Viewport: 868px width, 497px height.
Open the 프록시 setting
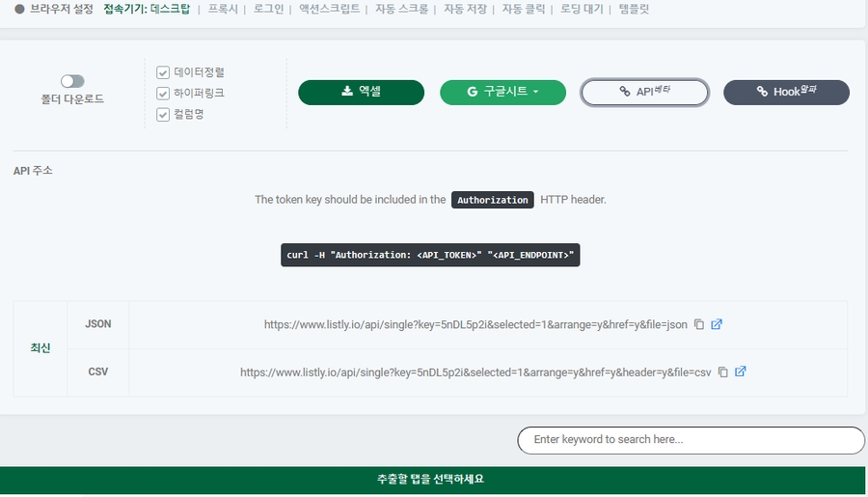[223, 9]
